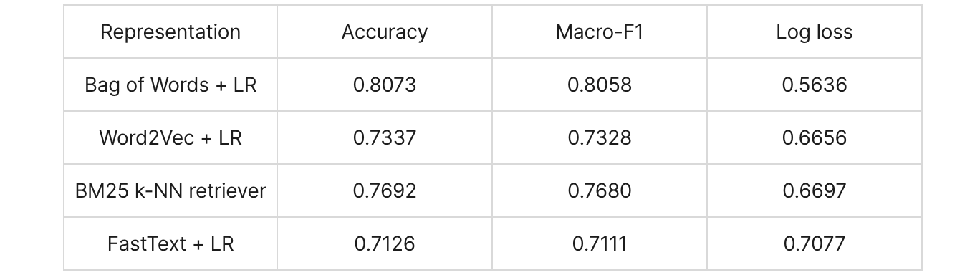Click Macro-F1 value 0.7328

(600, 137)
